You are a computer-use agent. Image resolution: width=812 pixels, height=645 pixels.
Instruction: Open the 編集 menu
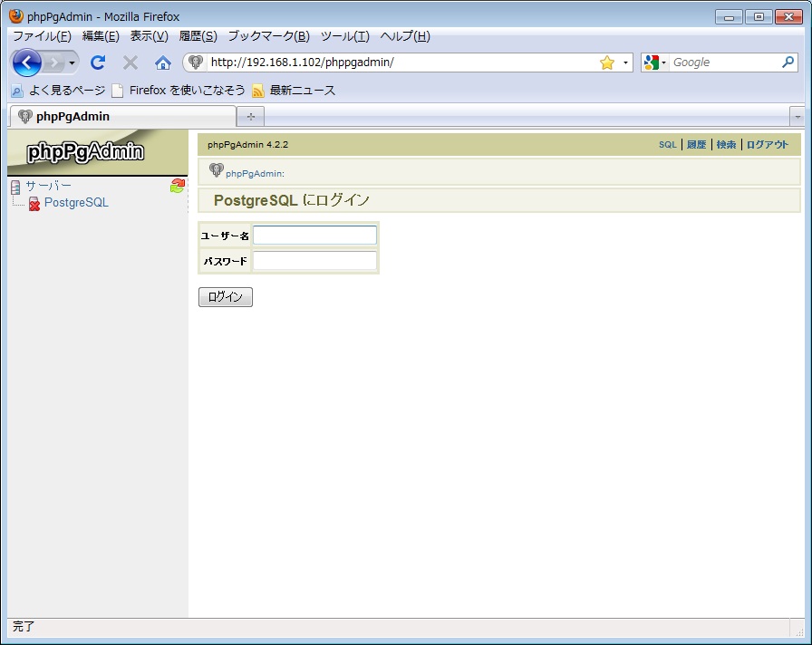coord(101,36)
